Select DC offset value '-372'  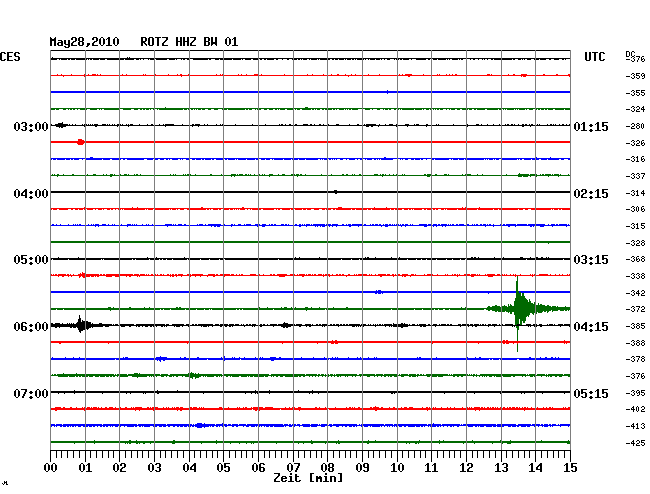click(x=635, y=309)
